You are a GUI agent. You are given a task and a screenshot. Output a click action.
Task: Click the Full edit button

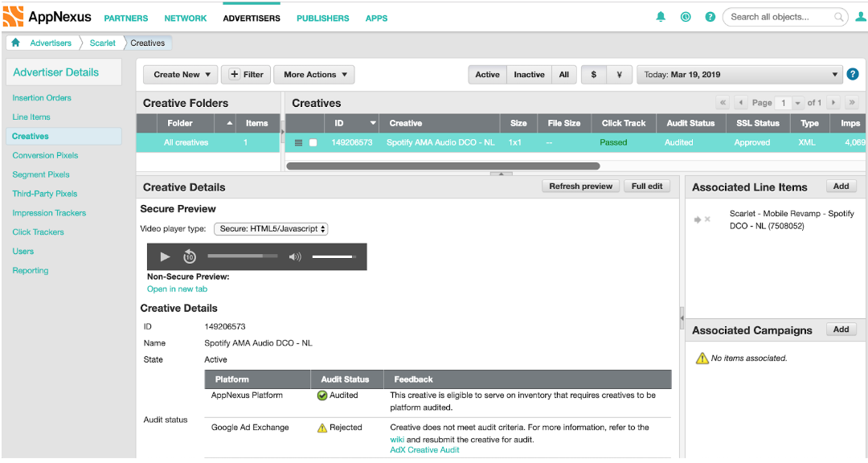tap(647, 186)
